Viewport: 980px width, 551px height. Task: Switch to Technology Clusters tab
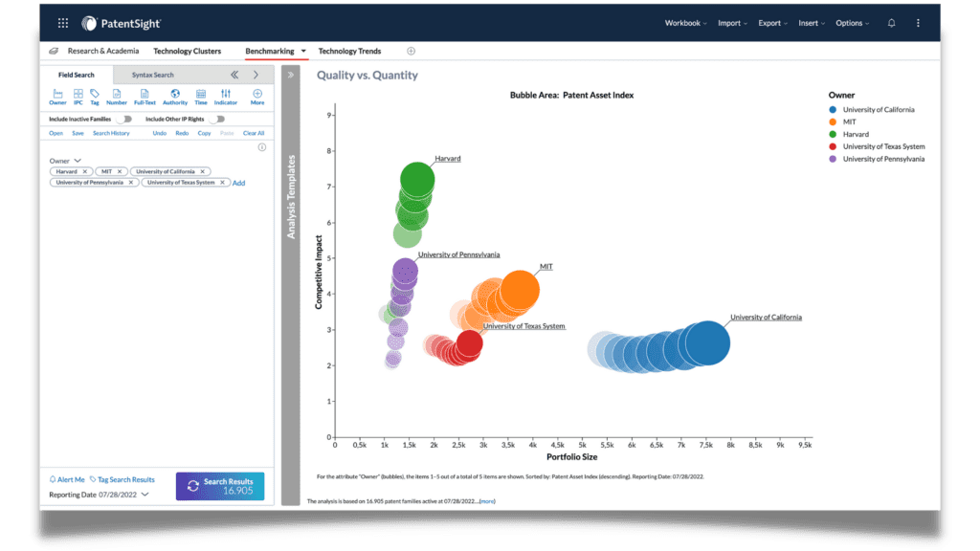187,52
